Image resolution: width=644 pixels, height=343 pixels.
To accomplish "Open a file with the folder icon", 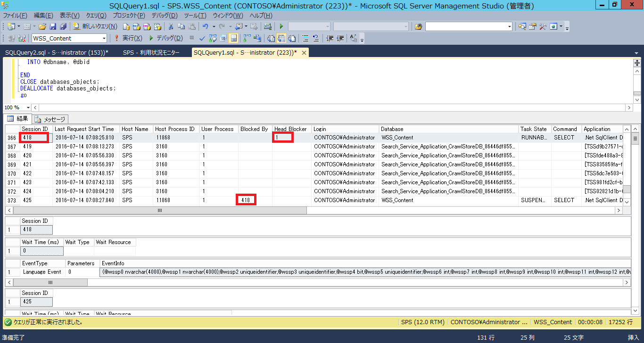I will tap(42, 26).
